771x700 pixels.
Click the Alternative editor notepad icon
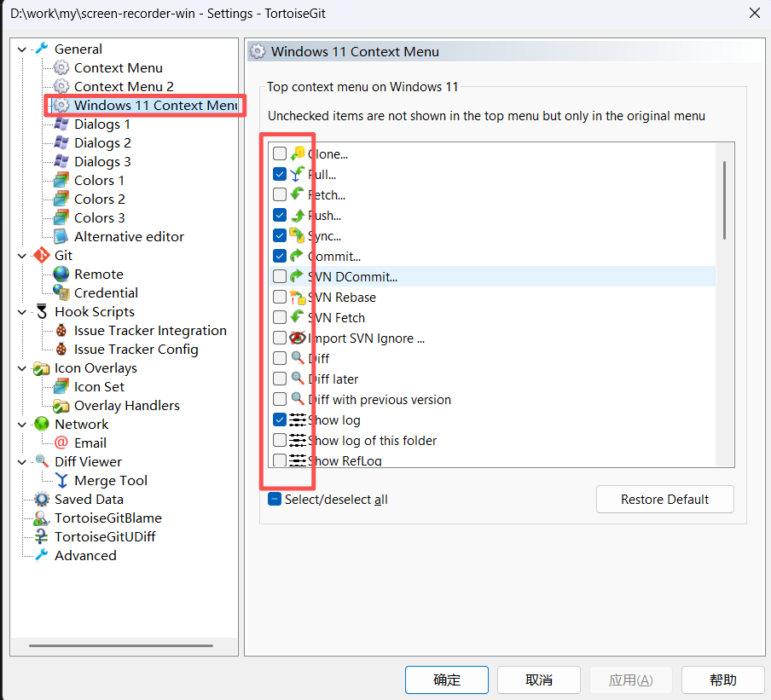point(61,236)
